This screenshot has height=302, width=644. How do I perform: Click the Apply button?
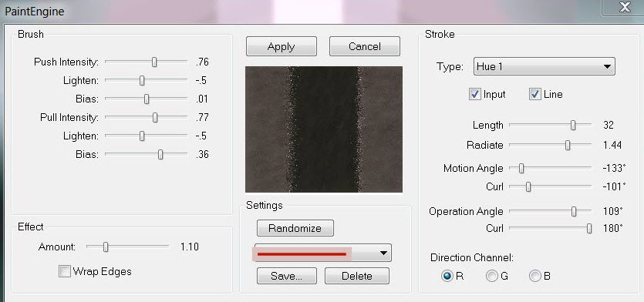tap(282, 46)
